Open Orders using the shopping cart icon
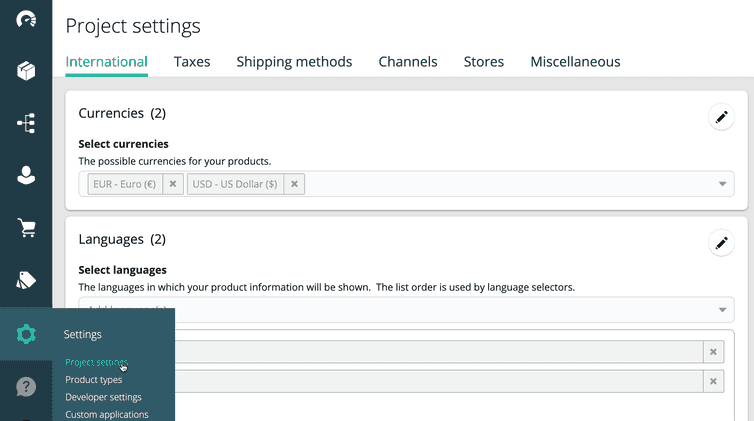This screenshot has width=754, height=421. pos(26,228)
